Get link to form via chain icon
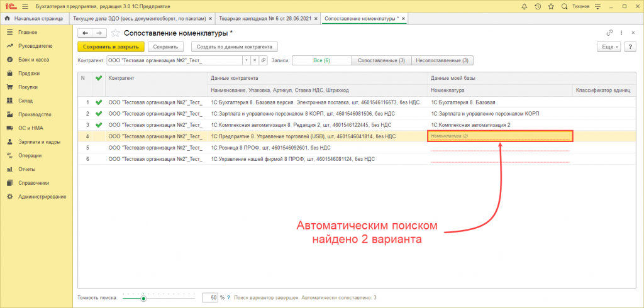644x308 pixels. (x=609, y=33)
